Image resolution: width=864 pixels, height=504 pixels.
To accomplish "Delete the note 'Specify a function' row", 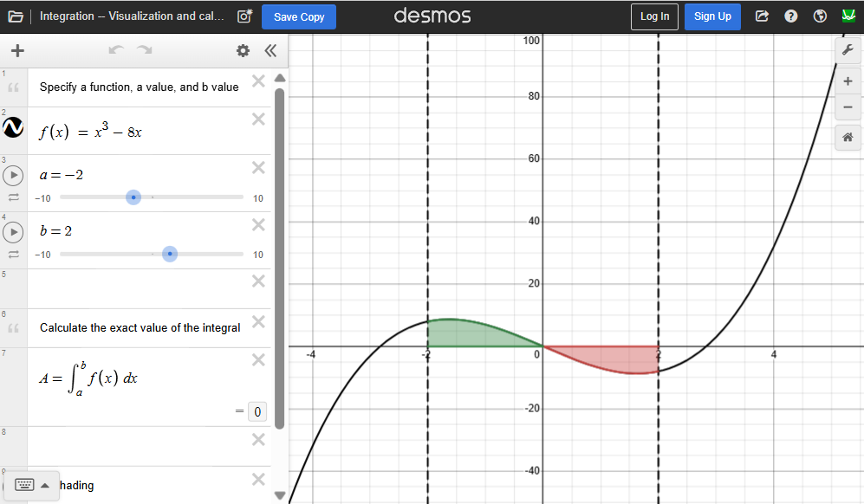I will [x=258, y=81].
